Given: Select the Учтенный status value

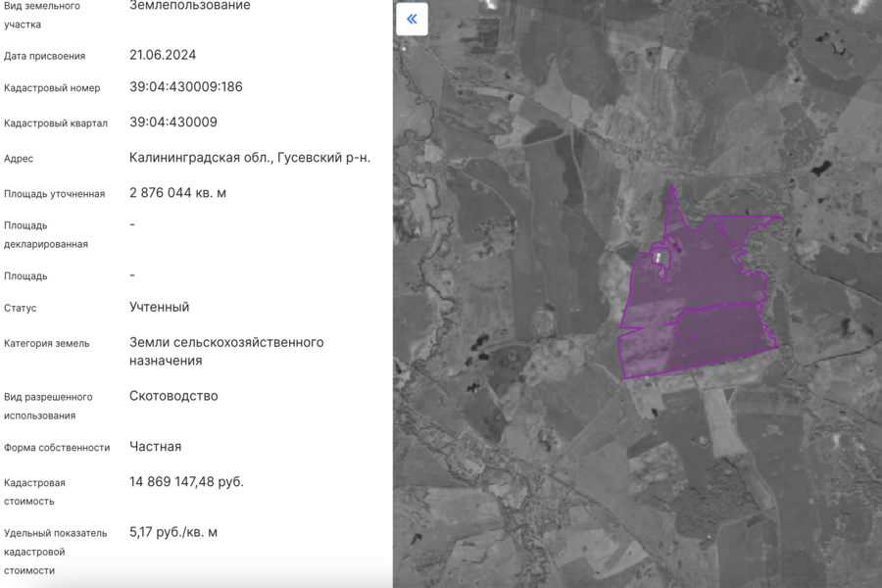Looking at the screenshot, I should point(160,308).
